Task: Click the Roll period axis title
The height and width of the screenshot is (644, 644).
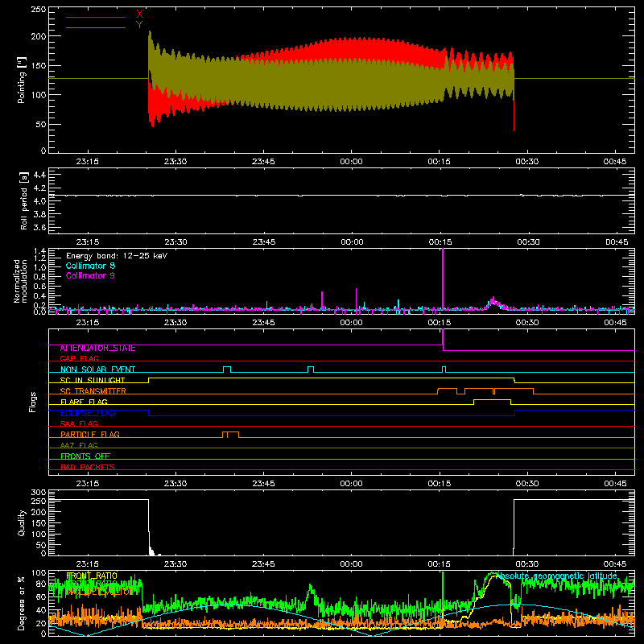Action: click(x=24, y=200)
